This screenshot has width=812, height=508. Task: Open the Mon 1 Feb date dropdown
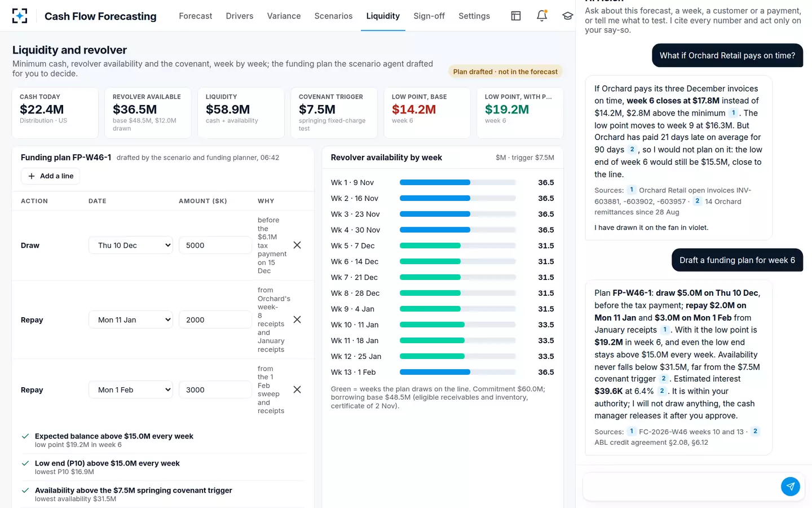point(131,389)
